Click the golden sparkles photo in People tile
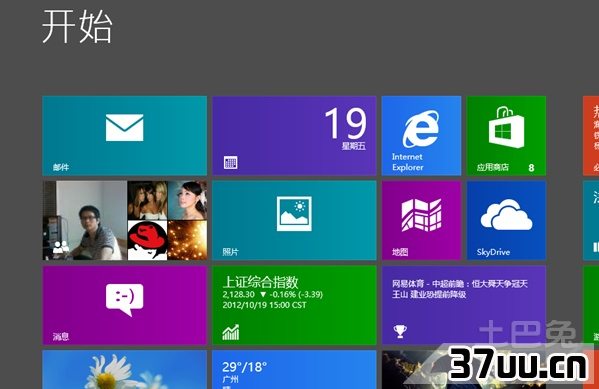The image size is (599, 389). point(187,240)
